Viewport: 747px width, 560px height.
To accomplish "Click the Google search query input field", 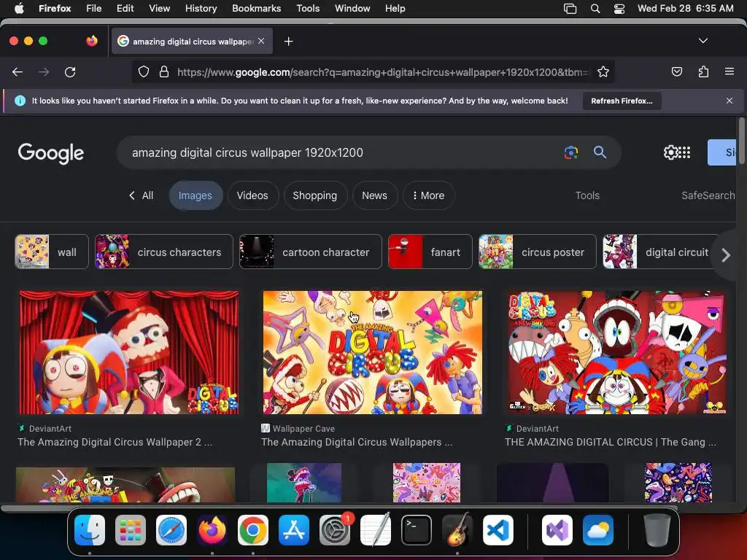I will click(x=343, y=152).
